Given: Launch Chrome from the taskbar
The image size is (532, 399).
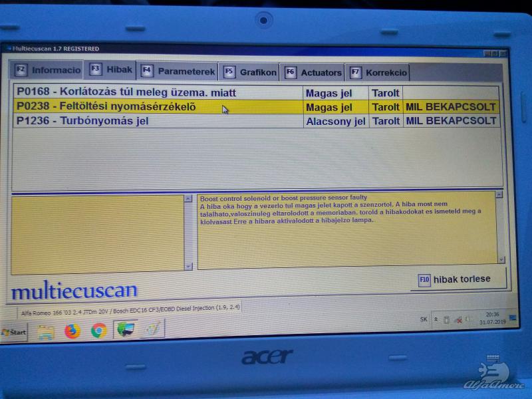Looking at the screenshot, I should tap(98, 331).
